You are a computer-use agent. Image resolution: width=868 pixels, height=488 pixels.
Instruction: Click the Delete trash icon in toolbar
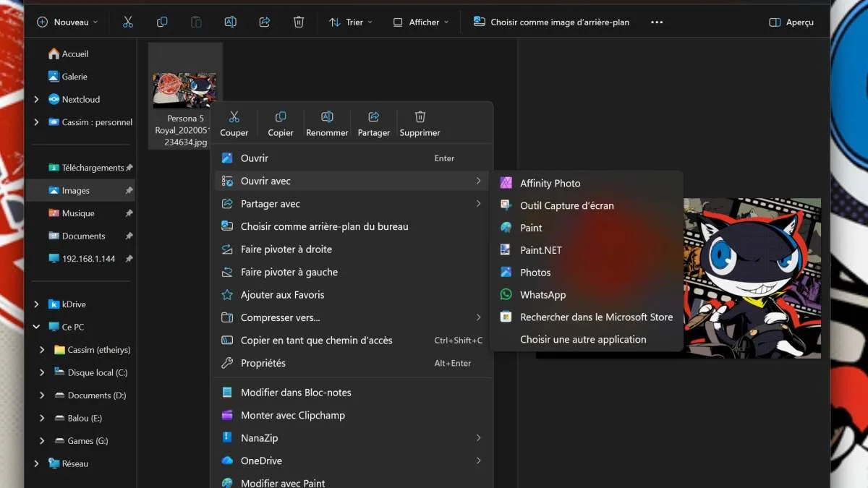[299, 22]
